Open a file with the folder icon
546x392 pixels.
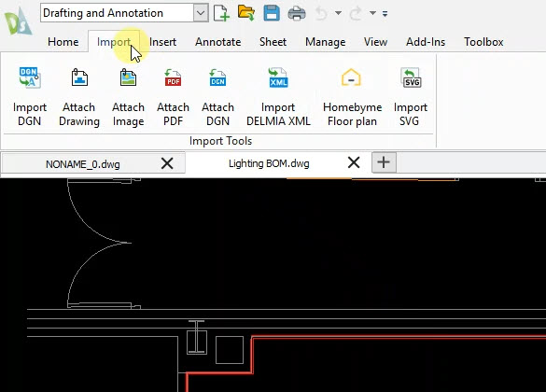click(x=246, y=13)
